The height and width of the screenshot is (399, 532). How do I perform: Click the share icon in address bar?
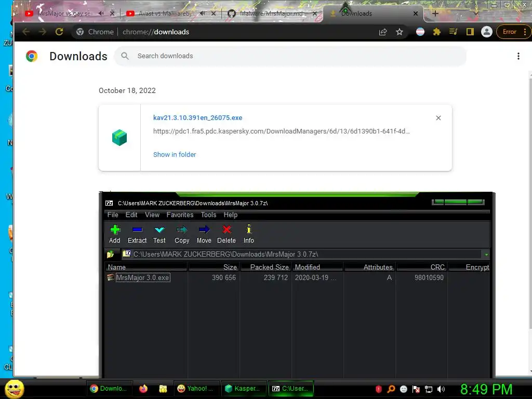(383, 32)
